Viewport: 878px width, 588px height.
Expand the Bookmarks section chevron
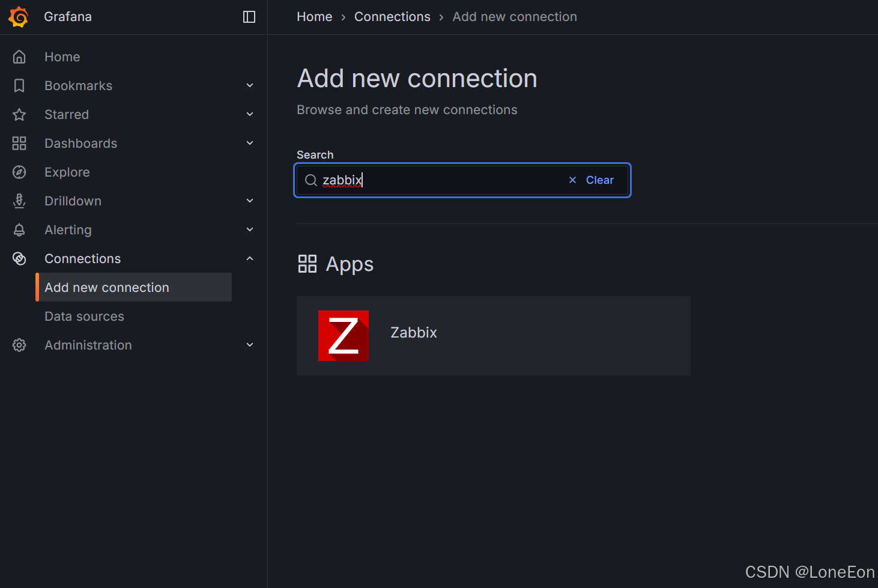250,86
